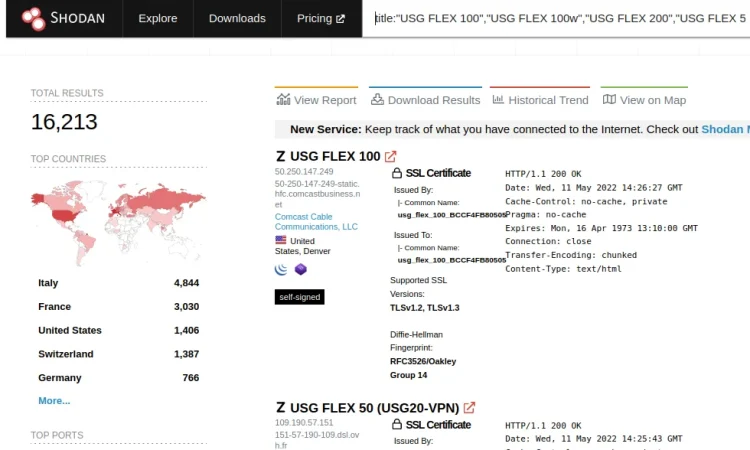The height and width of the screenshot is (450, 750).
Task: Select the TOP PORTS heading
Action: [57, 435]
